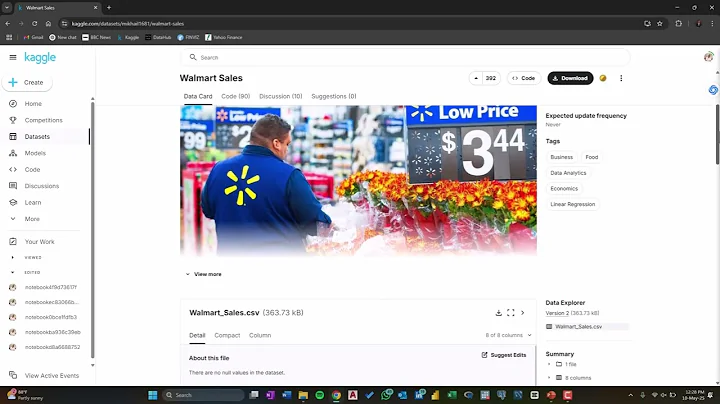This screenshot has height=404, width=720.
Task: Expand the More sidebar section
Action: coord(32,219)
